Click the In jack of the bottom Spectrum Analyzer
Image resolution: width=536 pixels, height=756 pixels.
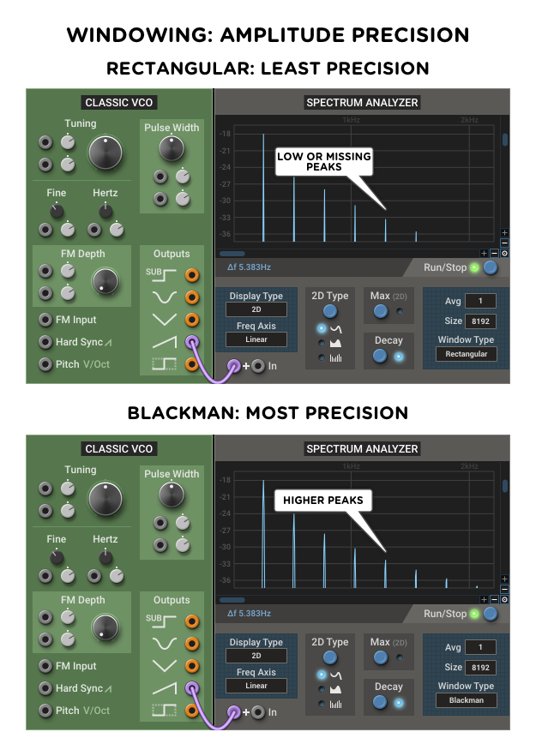pos(258,712)
